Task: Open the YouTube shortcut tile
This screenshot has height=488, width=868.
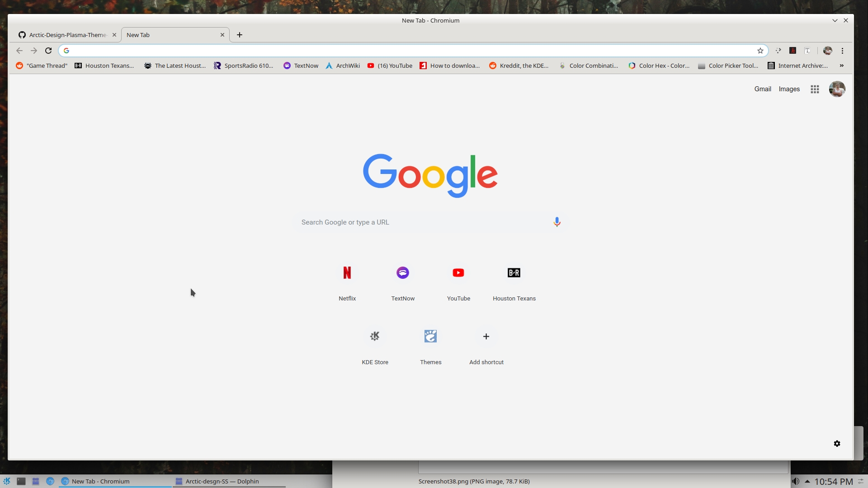Action: pos(458,282)
